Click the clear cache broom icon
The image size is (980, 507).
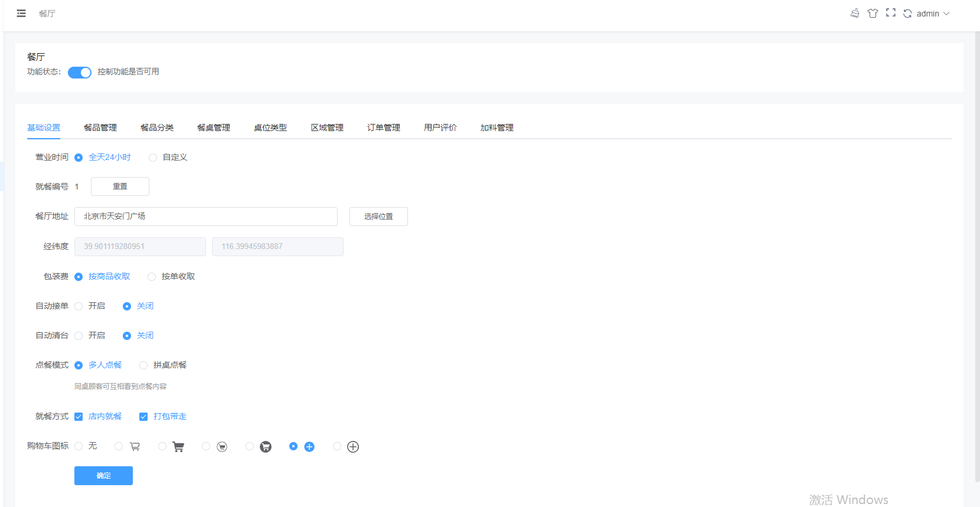point(855,13)
